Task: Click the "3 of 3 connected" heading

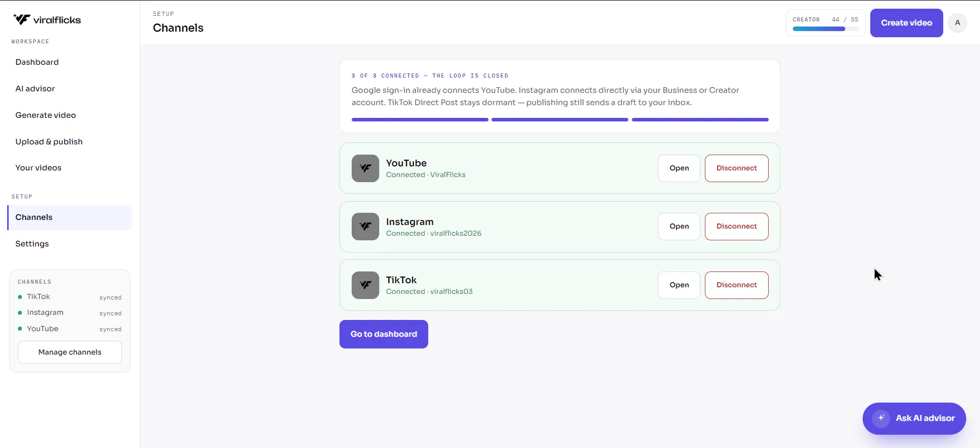Action: 430,76
